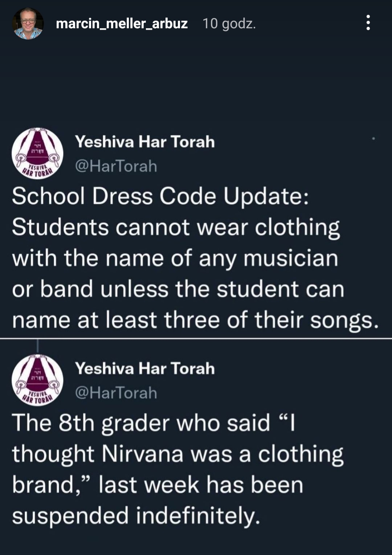This screenshot has height=555, width=392.
Task: Click first Yeshiva Har Torah avatar logo
Action: pos(37,154)
